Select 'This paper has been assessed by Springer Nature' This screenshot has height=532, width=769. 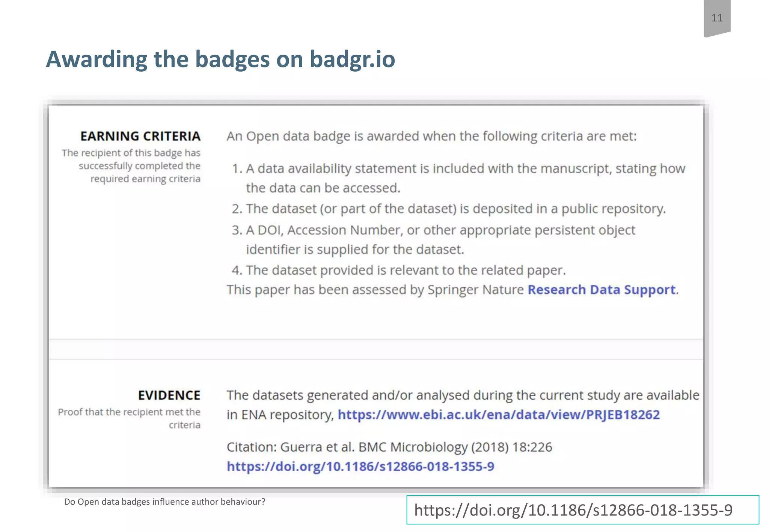click(375, 290)
